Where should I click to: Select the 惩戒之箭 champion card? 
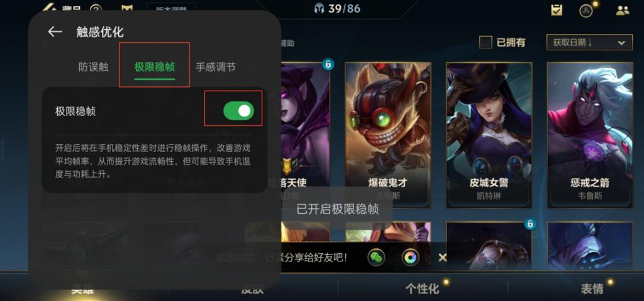590,135
